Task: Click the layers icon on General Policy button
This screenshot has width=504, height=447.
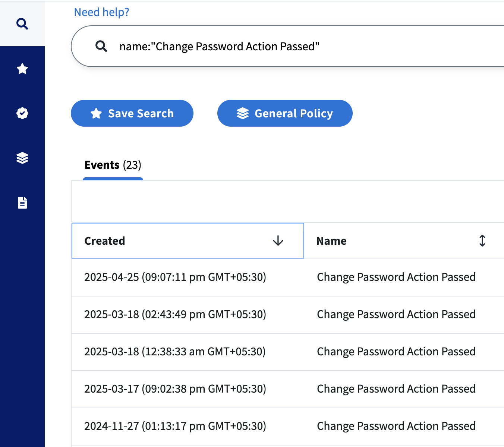Action: click(243, 113)
